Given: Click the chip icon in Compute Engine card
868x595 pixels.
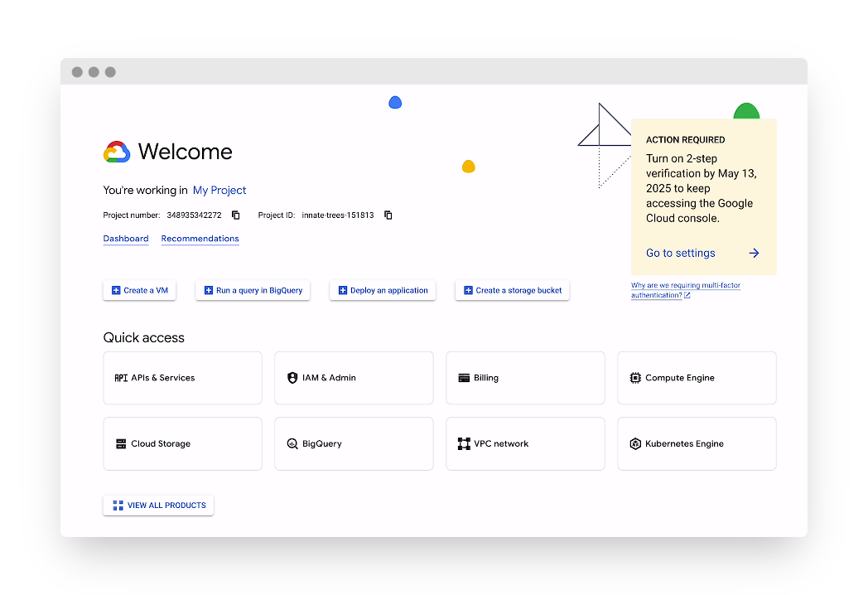Looking at the screenshot, I should (635, 378).
